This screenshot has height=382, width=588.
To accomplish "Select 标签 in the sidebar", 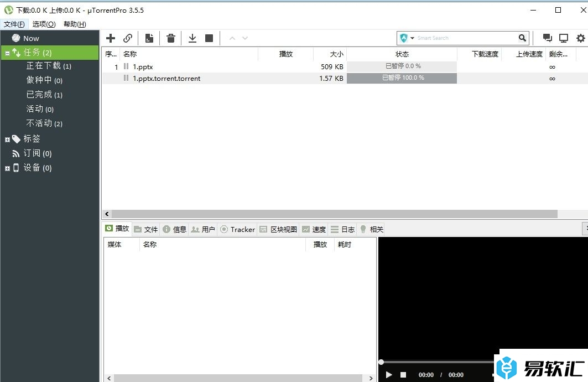I will [32, 139].
